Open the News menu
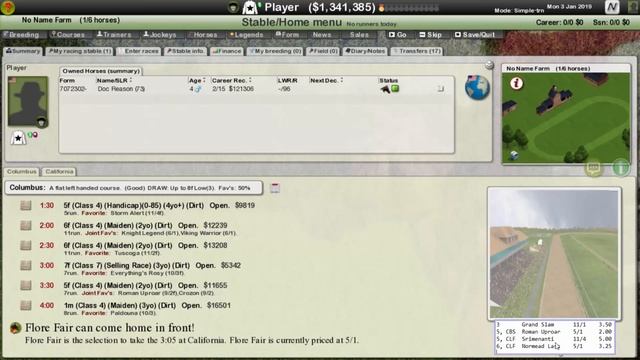640x360 pixels. point(322,35)
